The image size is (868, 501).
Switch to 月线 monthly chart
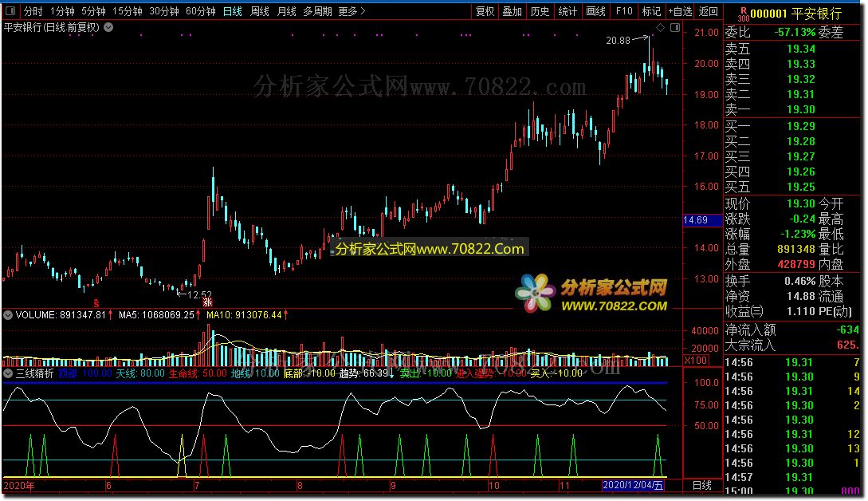[286, 11]
